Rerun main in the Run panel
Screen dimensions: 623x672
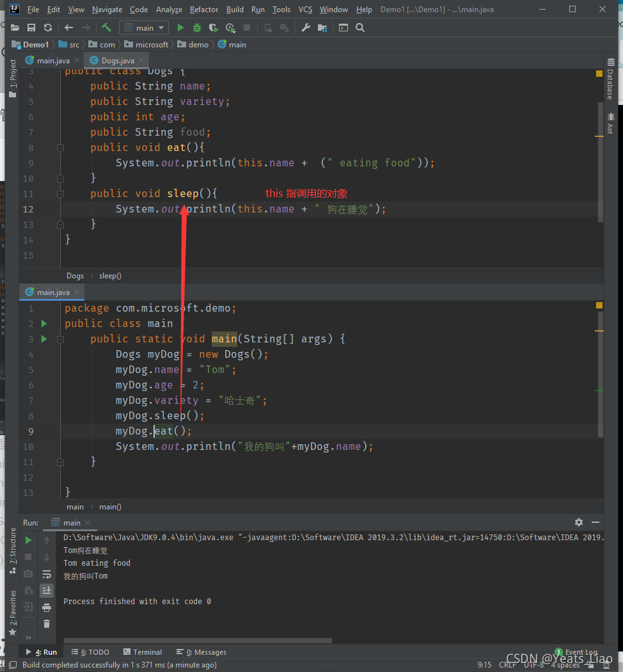[x=28, y=540]
